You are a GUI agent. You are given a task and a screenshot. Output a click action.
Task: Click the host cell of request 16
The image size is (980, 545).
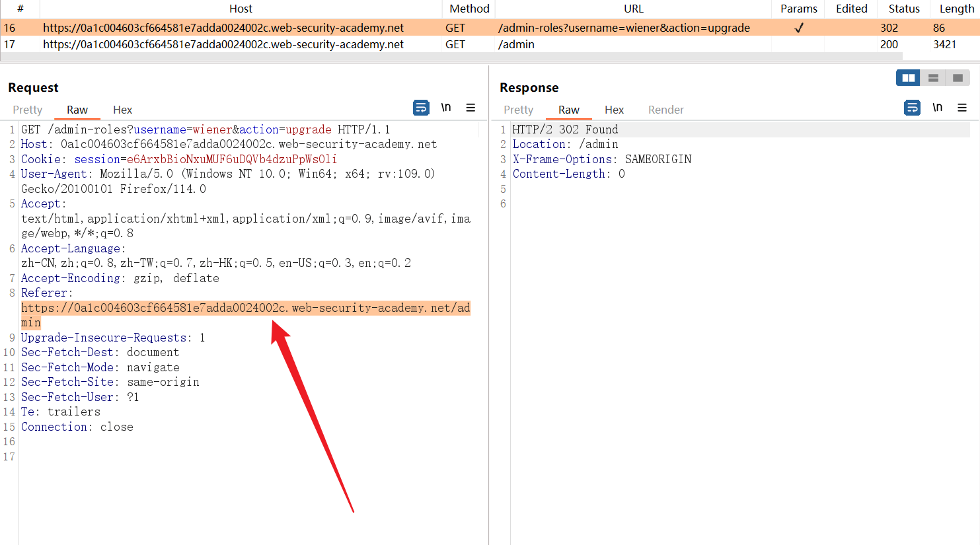[223, 28]
